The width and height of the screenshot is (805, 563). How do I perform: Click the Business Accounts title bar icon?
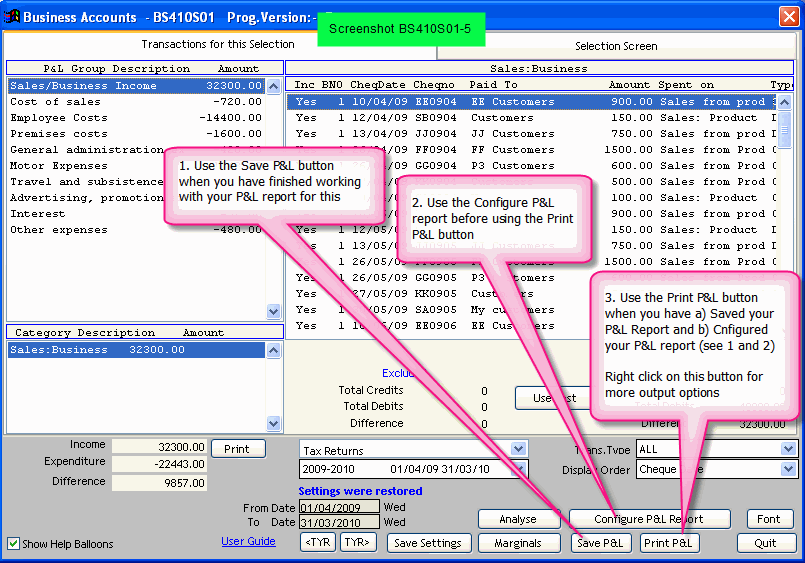11,17
